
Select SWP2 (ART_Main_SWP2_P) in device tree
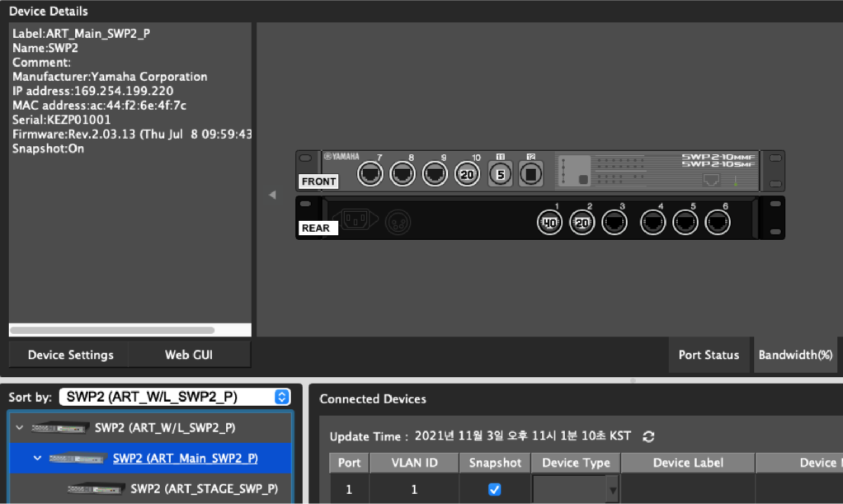point(185,459)
